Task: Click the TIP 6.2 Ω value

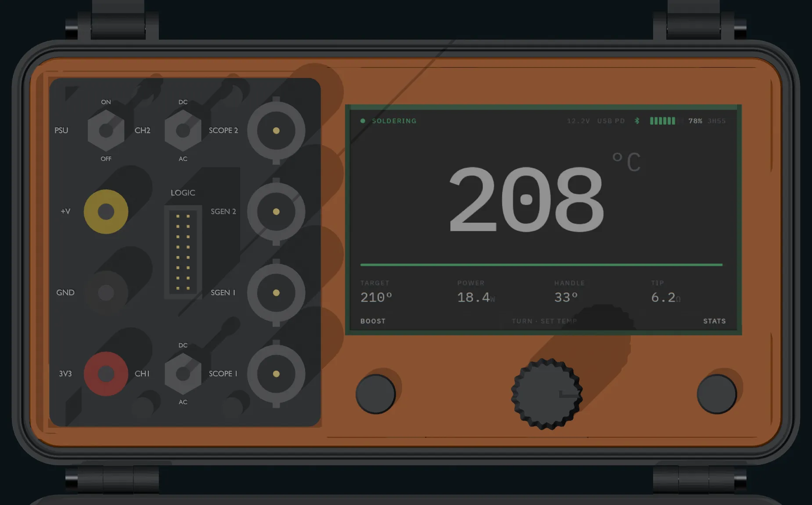Action: point(666,297)
